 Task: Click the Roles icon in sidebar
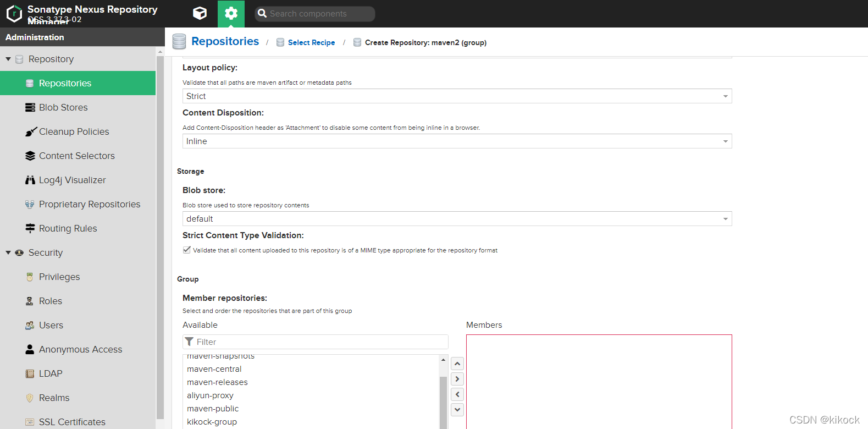(30, 301)
